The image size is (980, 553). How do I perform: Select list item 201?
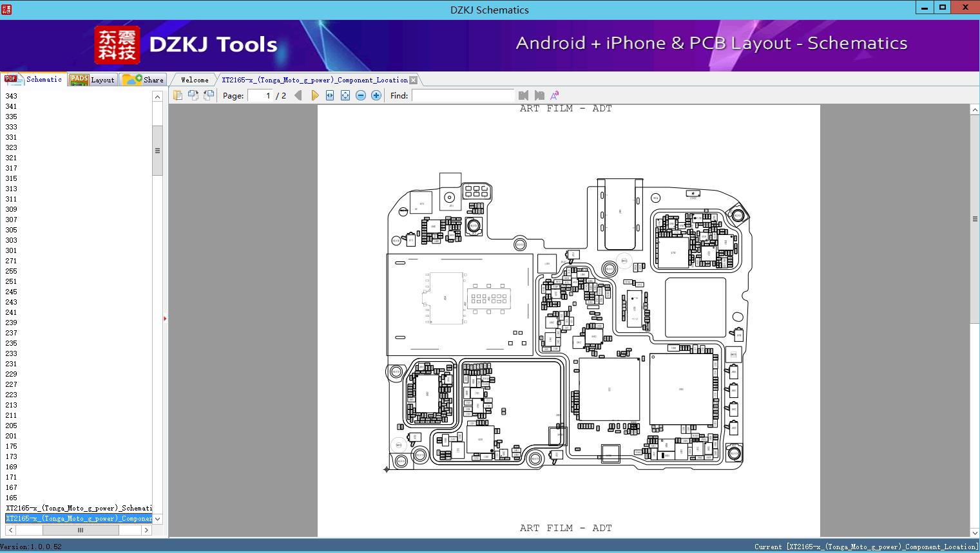point(11,436)
